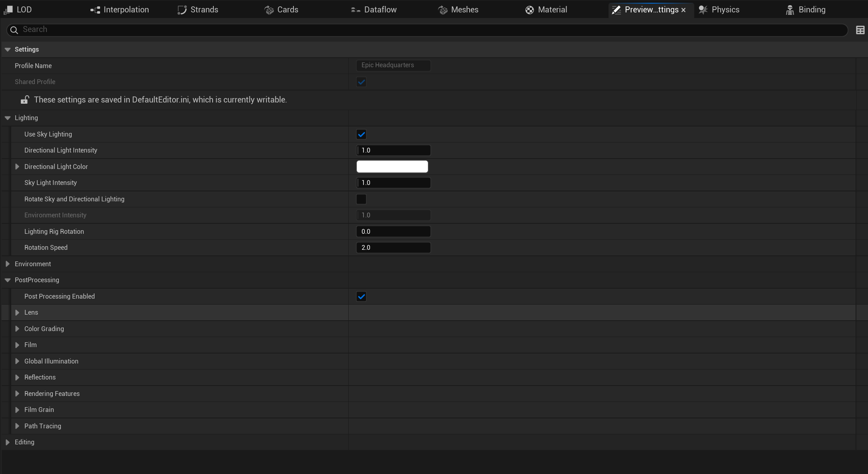This screenshot has width=868, height=474.
Task: Open the LOD tab
Action: coord(18,10)
